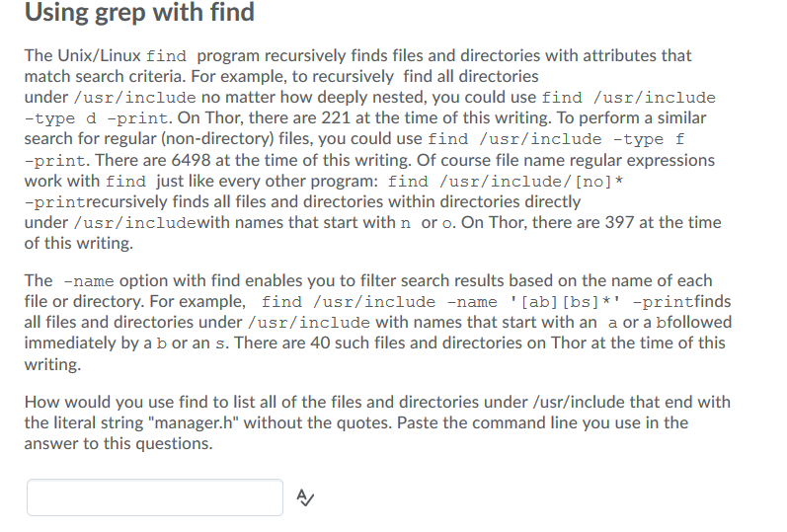The height and width of the screenshot is (532, 787).
Task: Click the empty answer text box
Action: click(155, 497)
